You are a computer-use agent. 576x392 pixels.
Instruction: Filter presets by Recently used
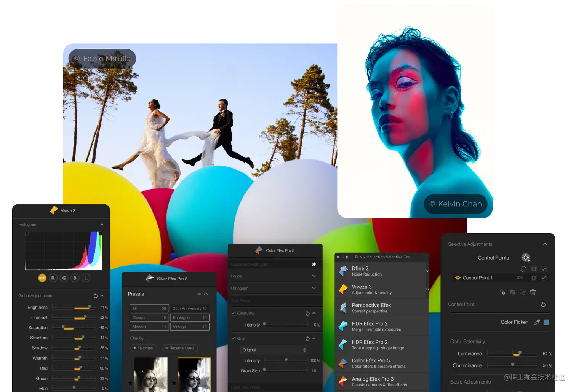(180, 348)
